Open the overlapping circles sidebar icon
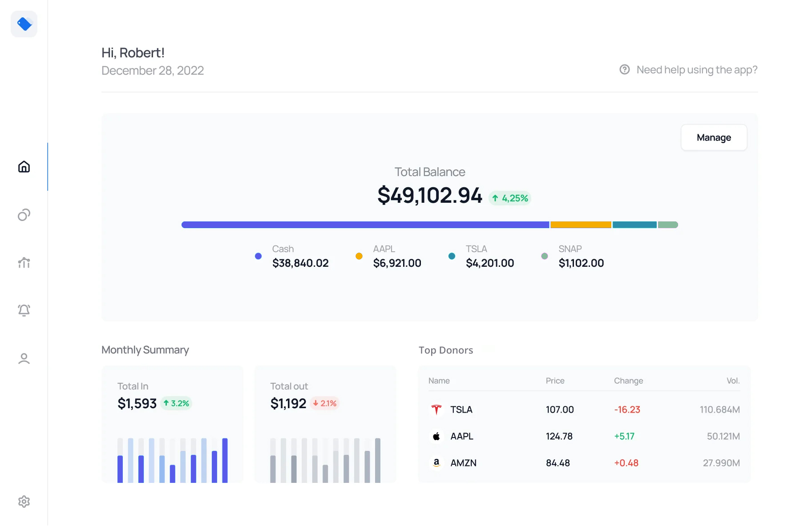The height and width of the screenshot is (526, 812). pos(24,215)
